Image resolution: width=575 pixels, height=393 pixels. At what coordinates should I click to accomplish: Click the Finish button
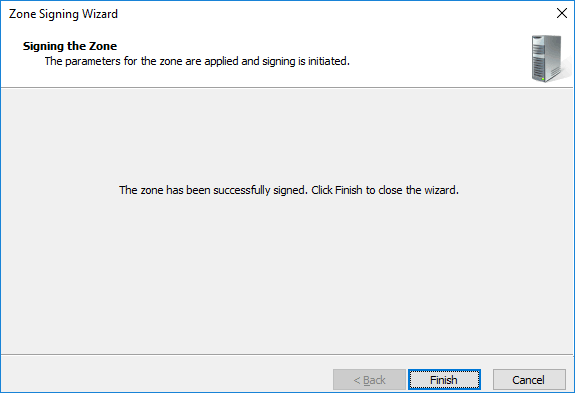(x=444, y=379)
